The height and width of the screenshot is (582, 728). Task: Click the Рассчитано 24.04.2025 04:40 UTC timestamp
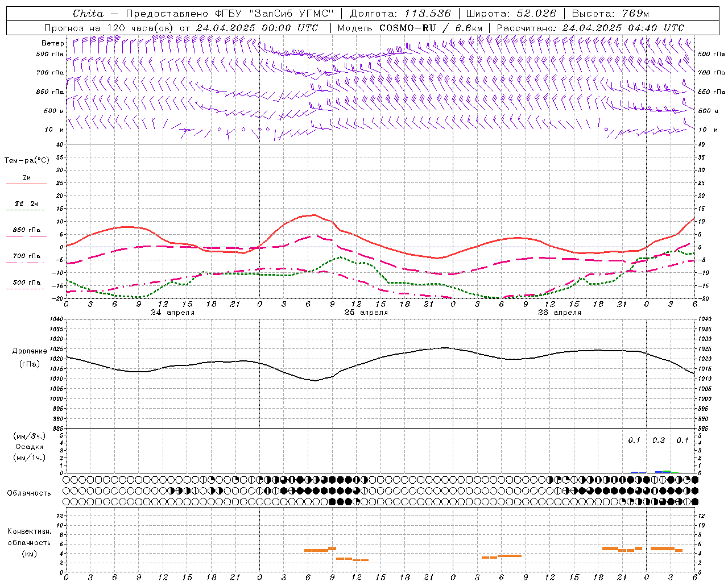tap(590, 28)
